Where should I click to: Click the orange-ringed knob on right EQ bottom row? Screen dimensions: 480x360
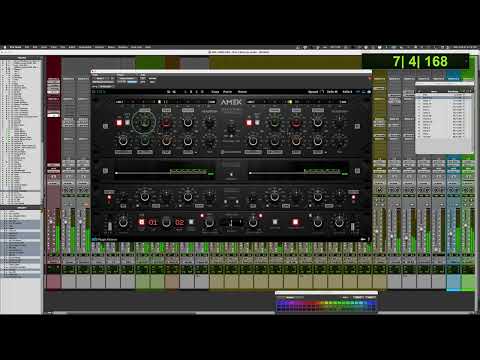(296, 141)
